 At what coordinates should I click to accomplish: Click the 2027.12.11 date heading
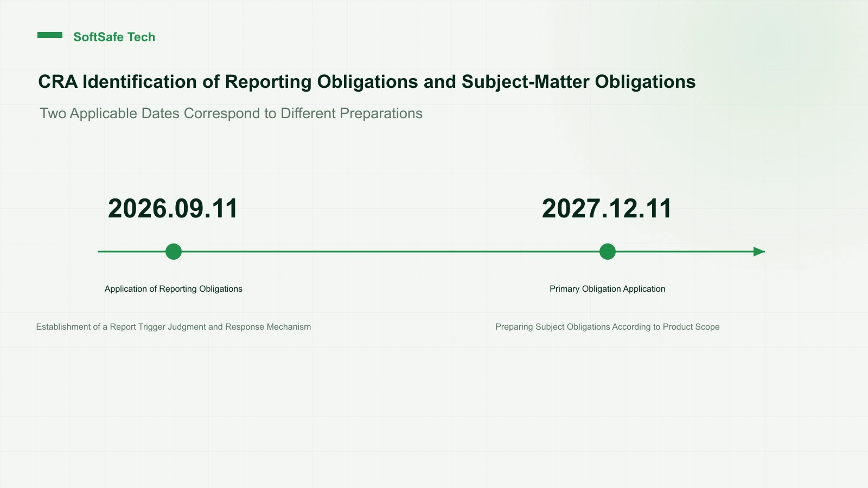(607, 209)
